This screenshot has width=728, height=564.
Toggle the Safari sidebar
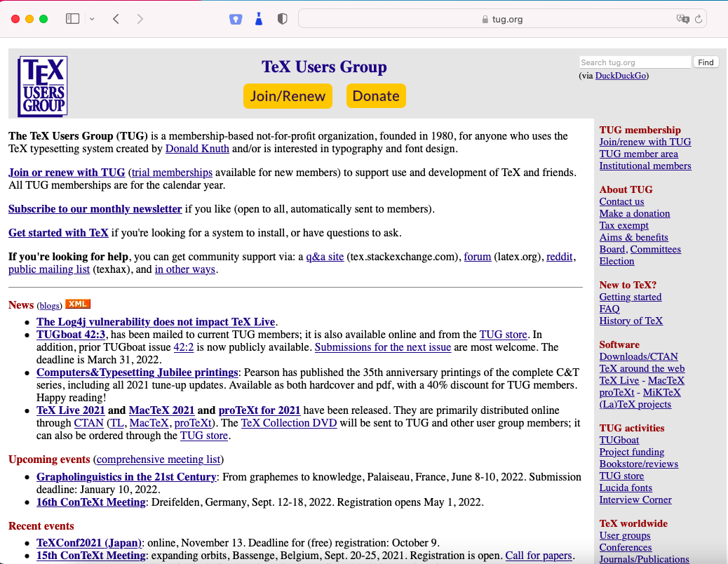(72, 19)
